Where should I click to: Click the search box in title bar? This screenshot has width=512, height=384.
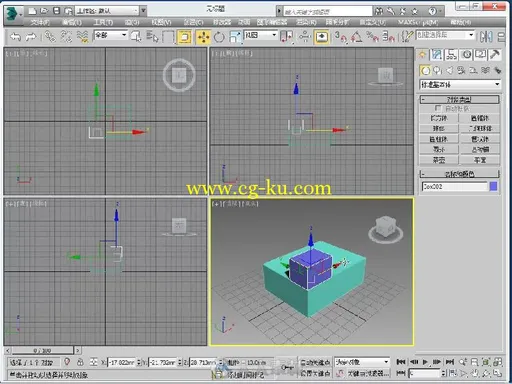[x=328, y=12]
